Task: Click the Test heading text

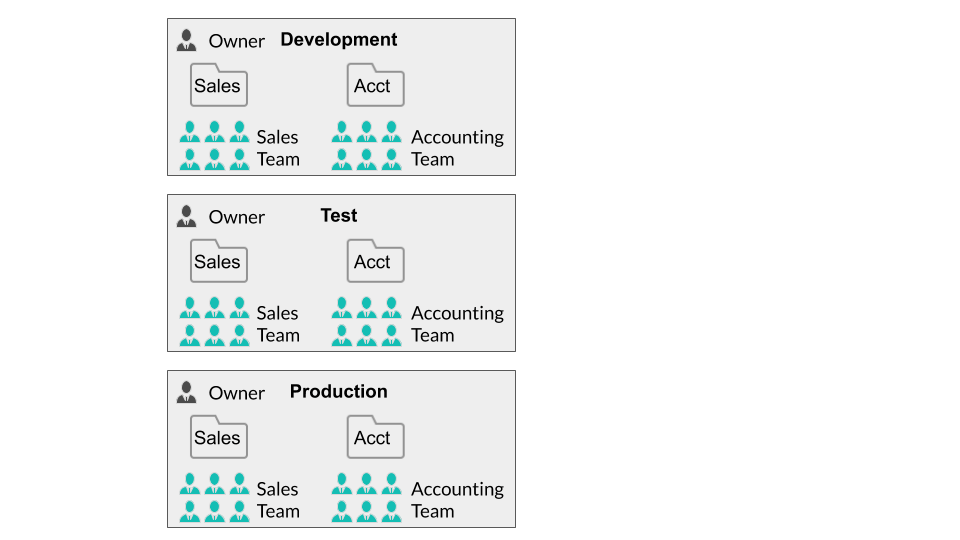Action: coord(338,216)
